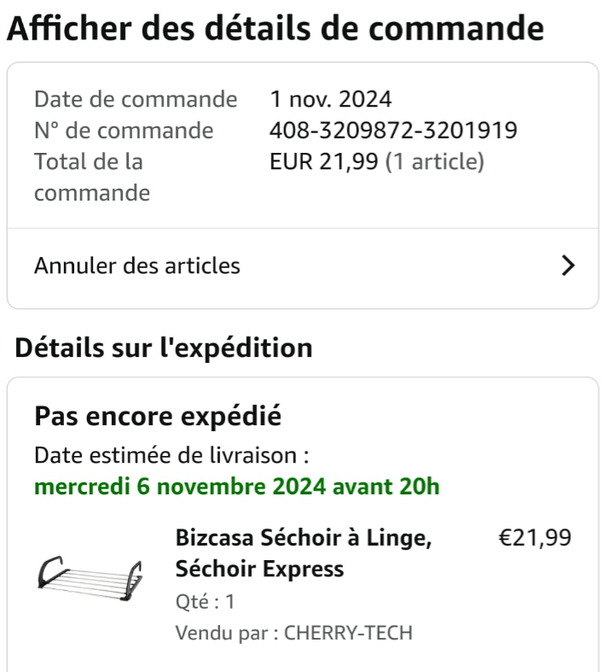This screenshot has width=616, height=672.
Task: Click the N° de commande label
Action: (x=124, y=131)
